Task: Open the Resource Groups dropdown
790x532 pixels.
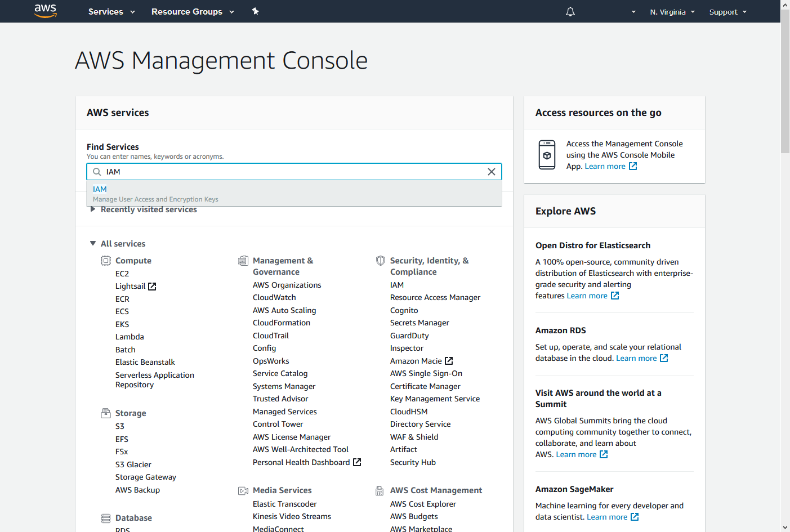Action: pyautogui.click(x=193, y=12)
